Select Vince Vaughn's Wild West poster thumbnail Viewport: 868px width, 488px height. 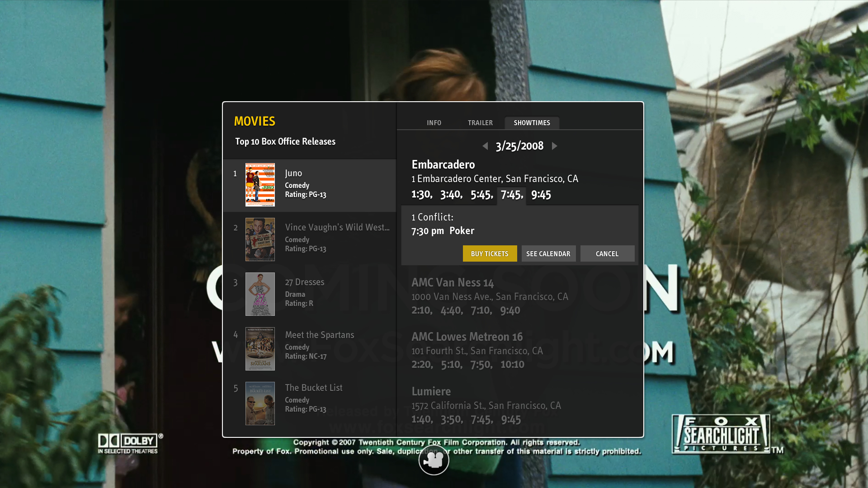(260, 239)
